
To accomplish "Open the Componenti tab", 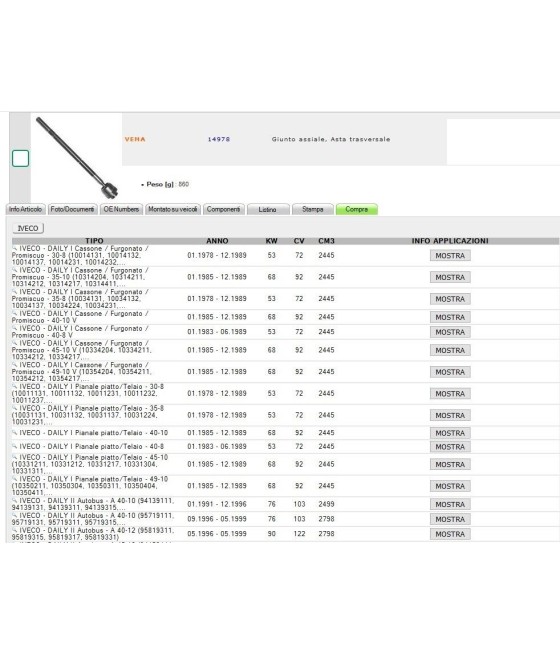I will click(x=223, y=209).
